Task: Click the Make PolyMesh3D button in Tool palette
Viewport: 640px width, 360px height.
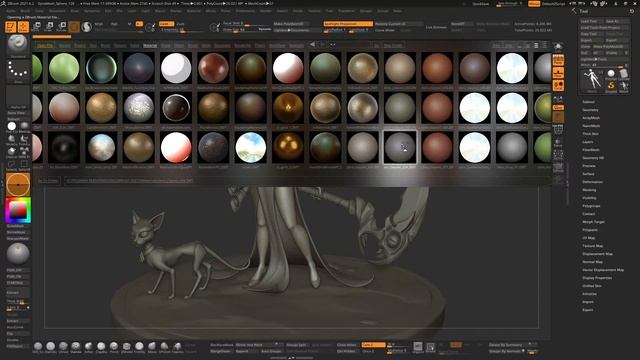Action: click(611, 47)
